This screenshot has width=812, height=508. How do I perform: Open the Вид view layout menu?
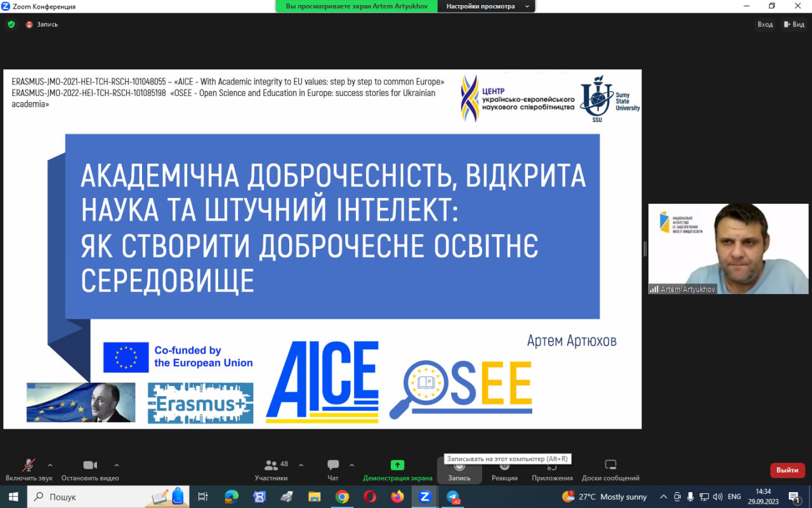coord(794,24)
